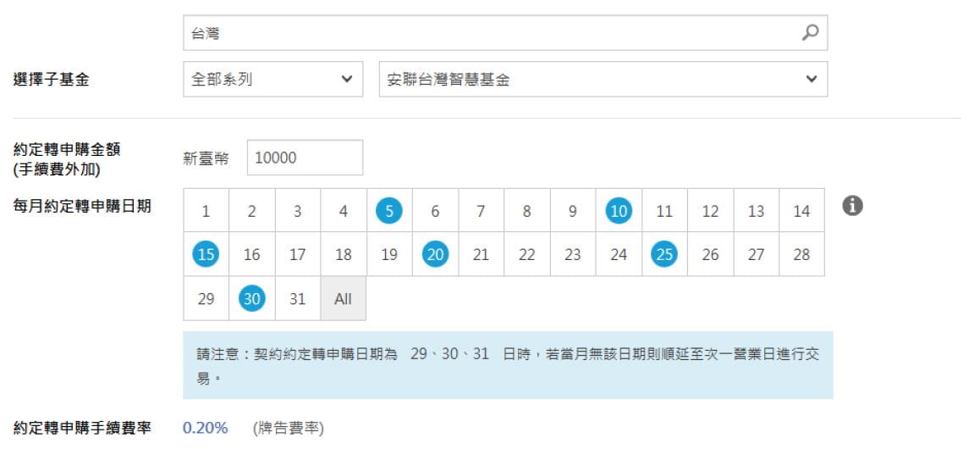This screenshot has height=449, width=980.
Task: Select day 8 in the date grid
Action: 527,211
